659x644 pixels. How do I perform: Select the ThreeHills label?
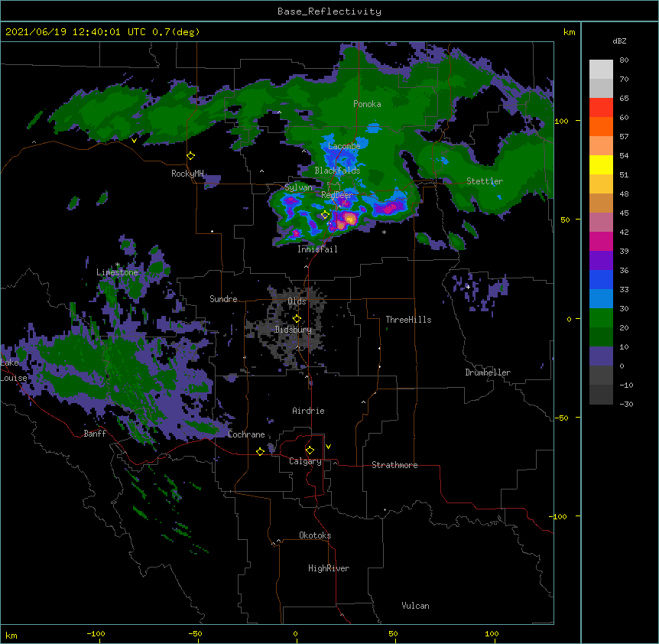coord(408,320)
